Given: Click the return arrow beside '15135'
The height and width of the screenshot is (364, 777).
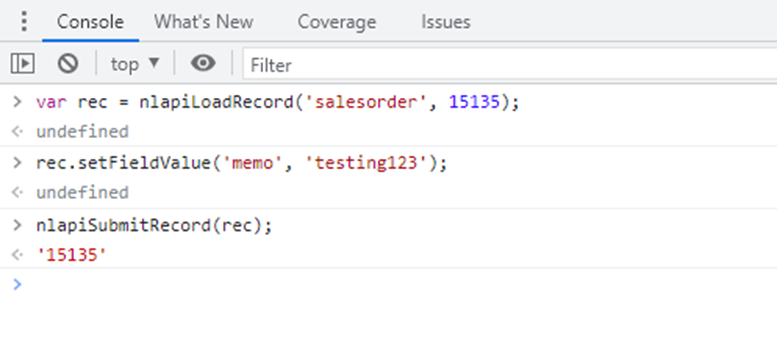Looking at the screenshot, I should tap(17, 255).
